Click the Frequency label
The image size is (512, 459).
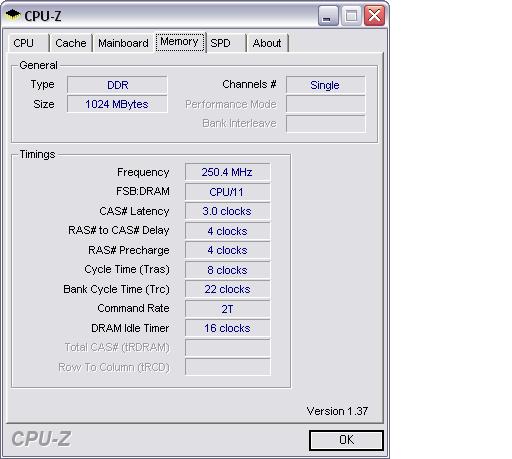143,173
